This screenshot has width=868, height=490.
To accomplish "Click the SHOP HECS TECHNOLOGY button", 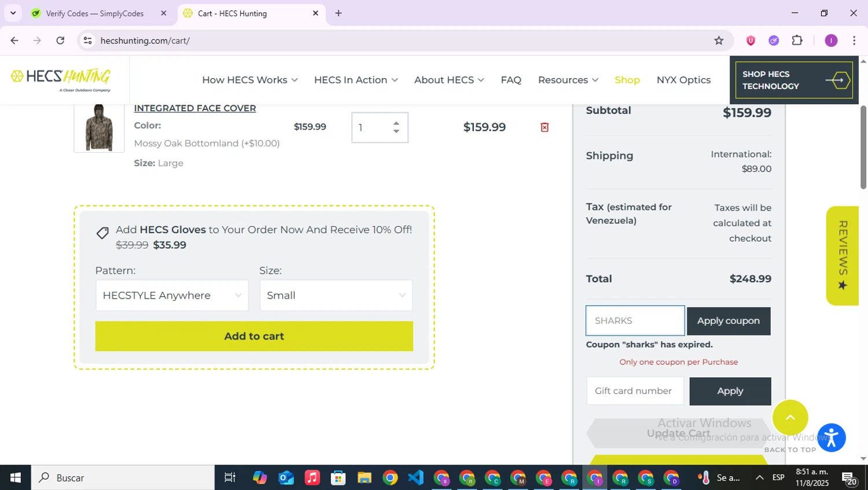I will pyautogui.click(x=794, y=80).
